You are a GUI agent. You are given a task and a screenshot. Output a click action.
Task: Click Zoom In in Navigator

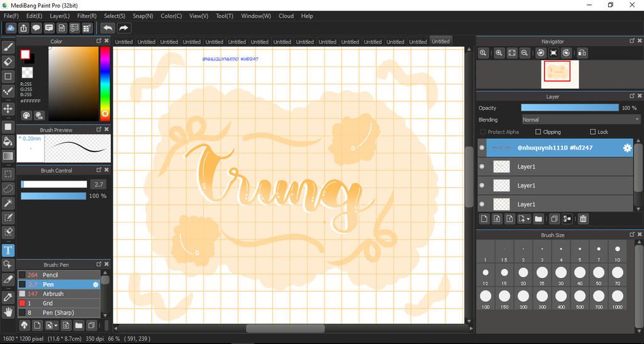(499, 53)
